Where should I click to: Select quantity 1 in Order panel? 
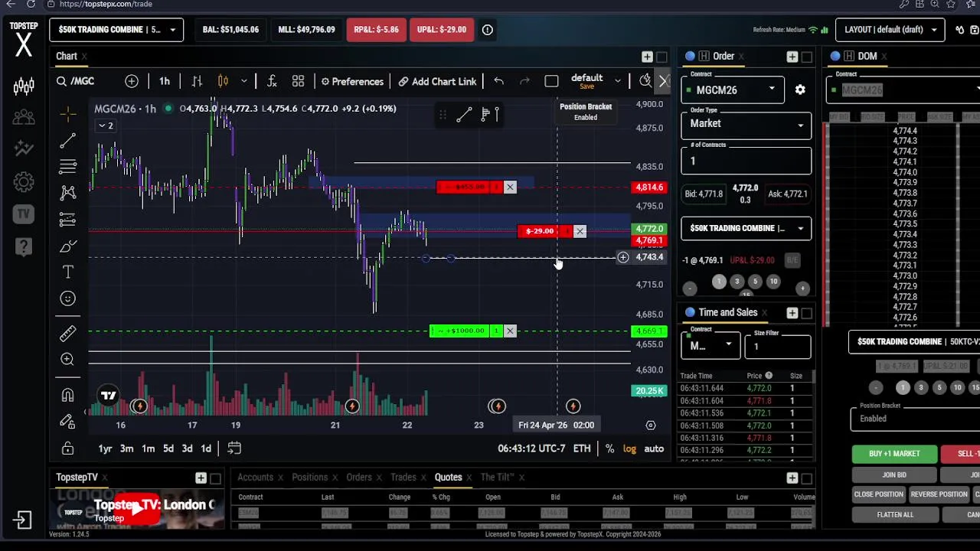718,282
